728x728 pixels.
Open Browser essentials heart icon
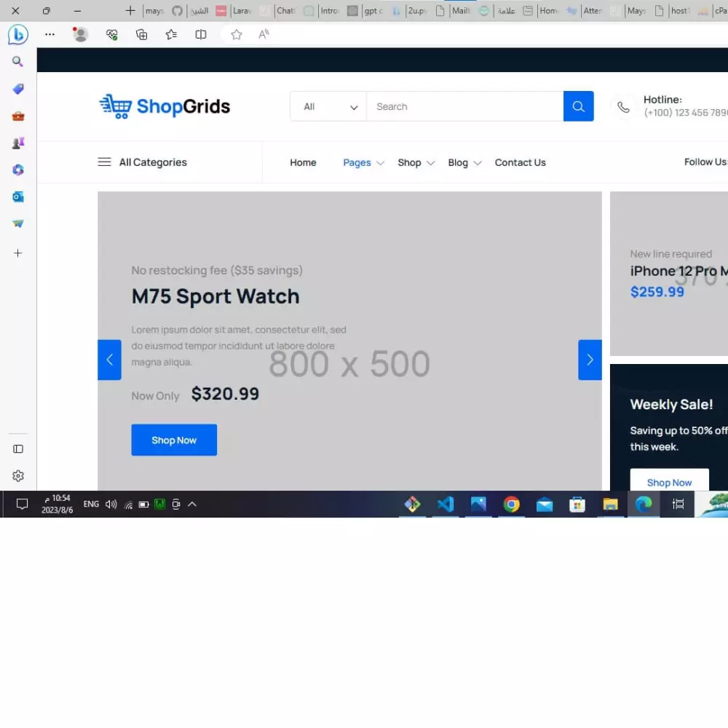[x=111, y=34]
